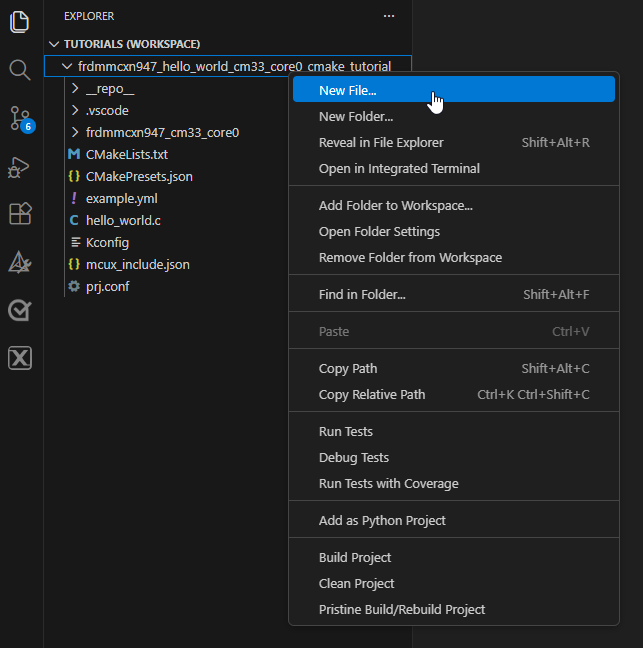Select Add Folder to Workspace...
Image resolution: width=643 pixels, height=648 pixels.
pos(454,205)
